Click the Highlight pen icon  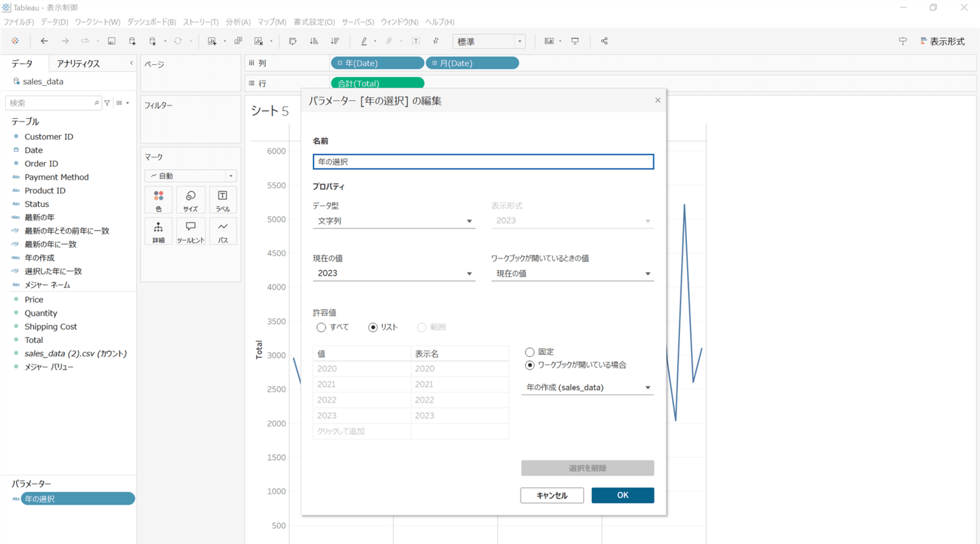(x=364, y=41)
